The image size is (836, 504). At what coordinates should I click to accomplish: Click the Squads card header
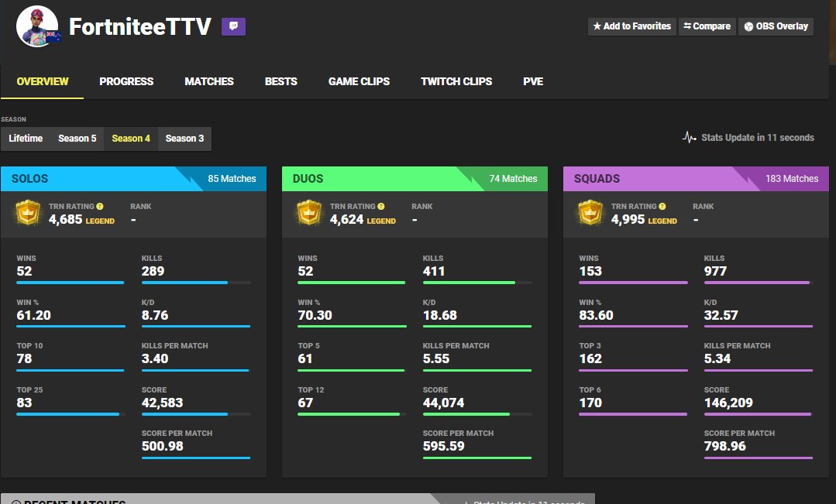[x=696, y=179]
